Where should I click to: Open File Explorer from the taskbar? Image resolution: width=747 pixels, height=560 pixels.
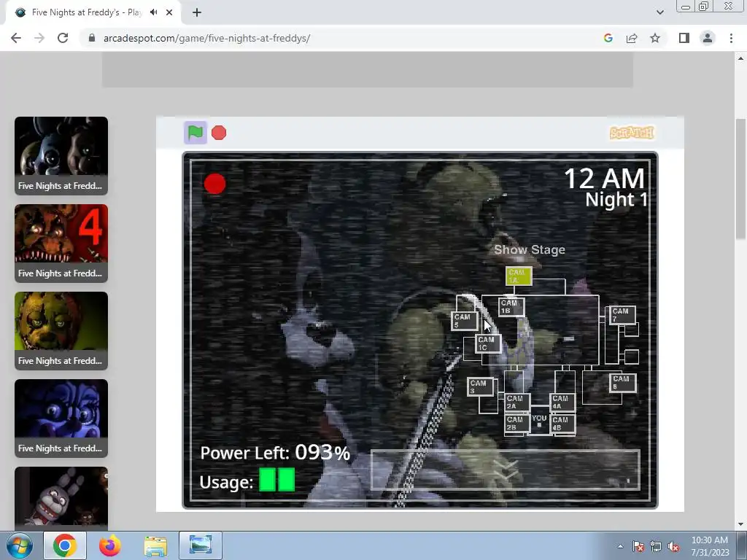tap(155, 545)
